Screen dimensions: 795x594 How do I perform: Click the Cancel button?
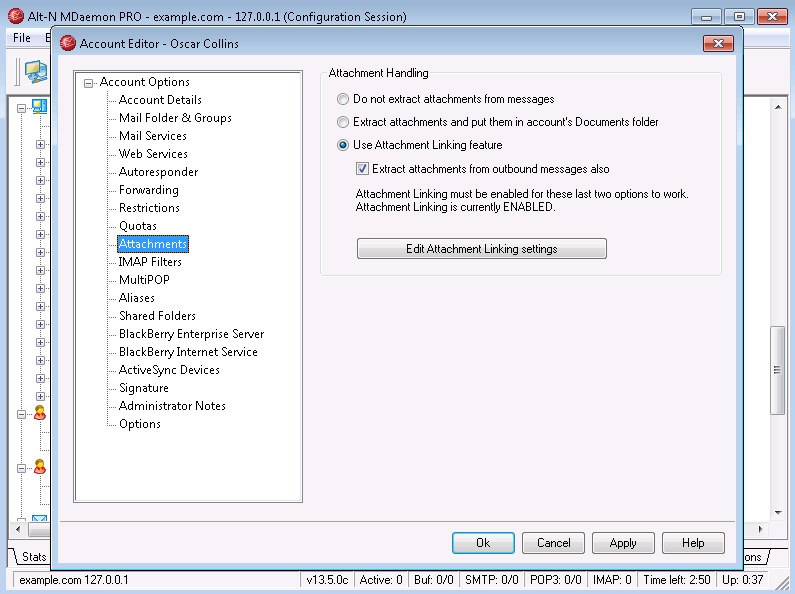pyautogui.click(x=553, y=543)
